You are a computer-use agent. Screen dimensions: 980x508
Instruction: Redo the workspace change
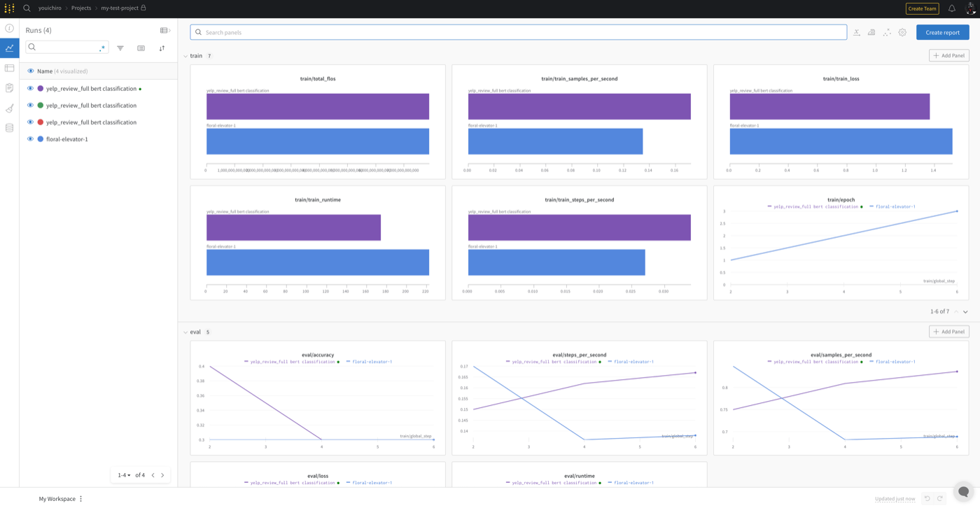pyautogui.click(x=940, y=498)
